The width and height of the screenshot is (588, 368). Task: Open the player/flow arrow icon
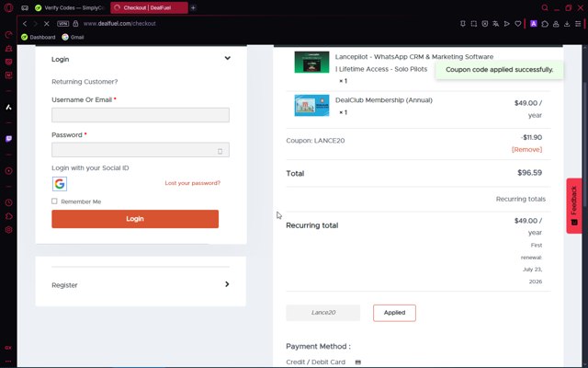[507, 24]
